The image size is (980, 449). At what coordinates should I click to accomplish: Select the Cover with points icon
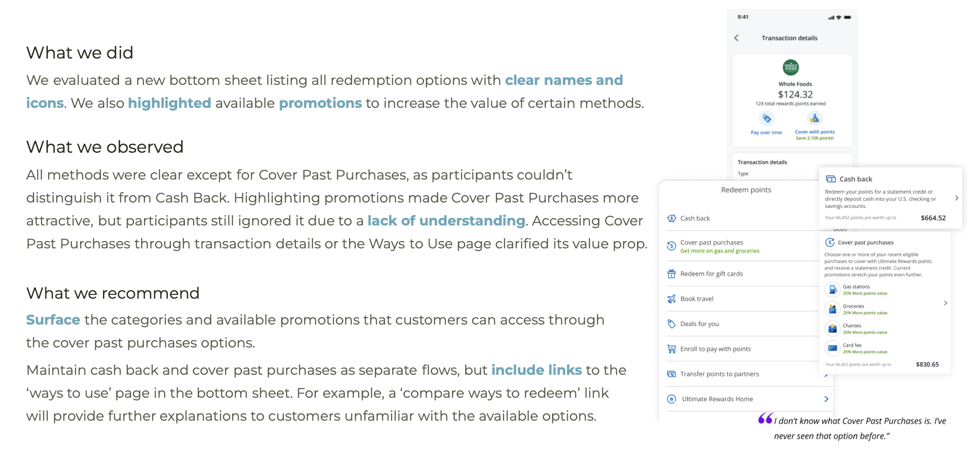(x=815, y=118)
